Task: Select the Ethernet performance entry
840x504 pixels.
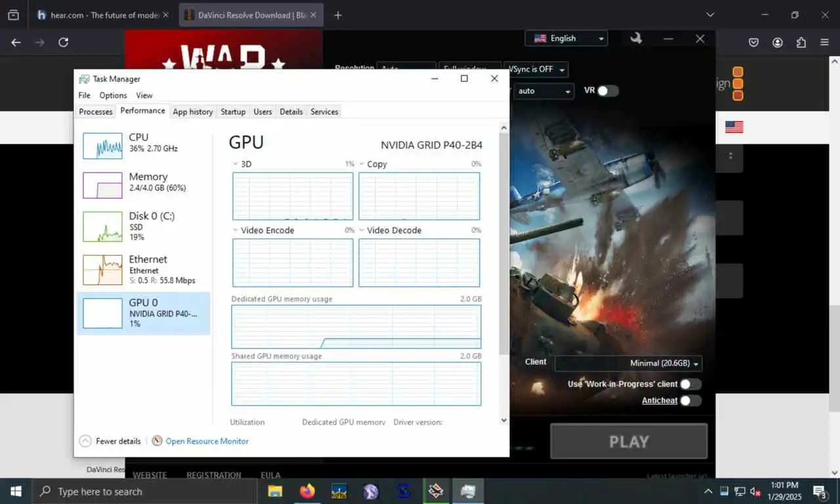Action: (144, 270)
